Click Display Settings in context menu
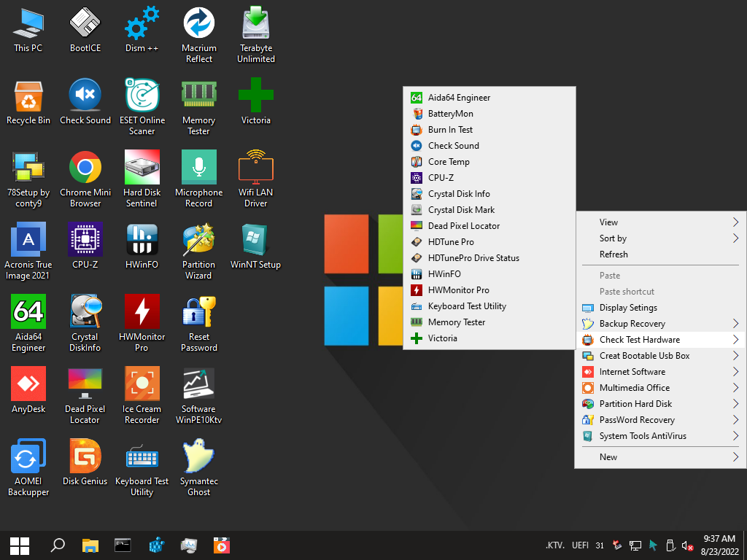Screen dimensions: 747x560 627,308
